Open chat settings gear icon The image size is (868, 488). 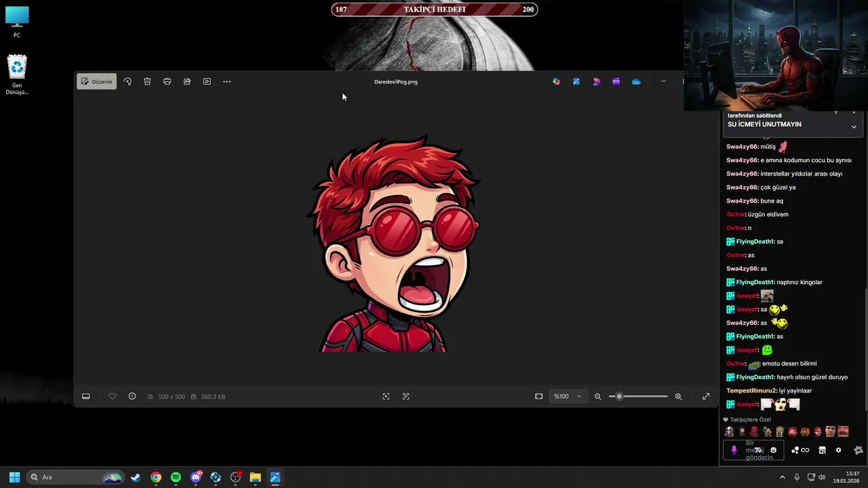838,450
